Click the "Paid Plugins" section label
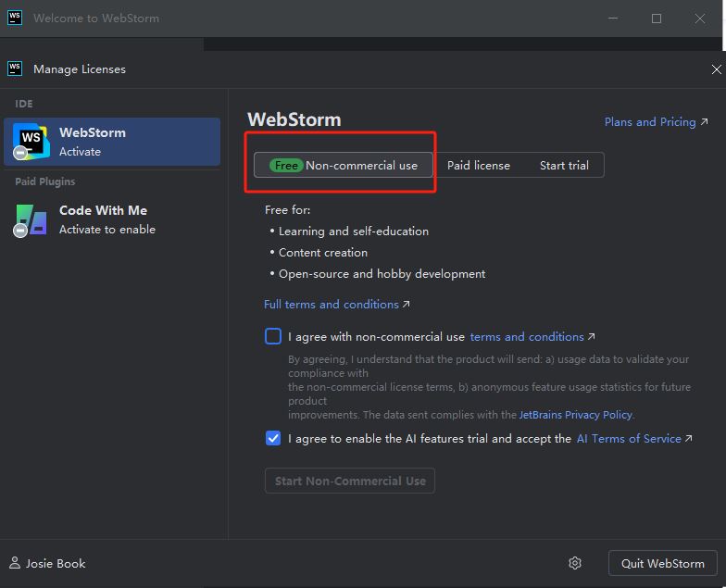This screenshot has width=726, height=588. pos(44,181)
